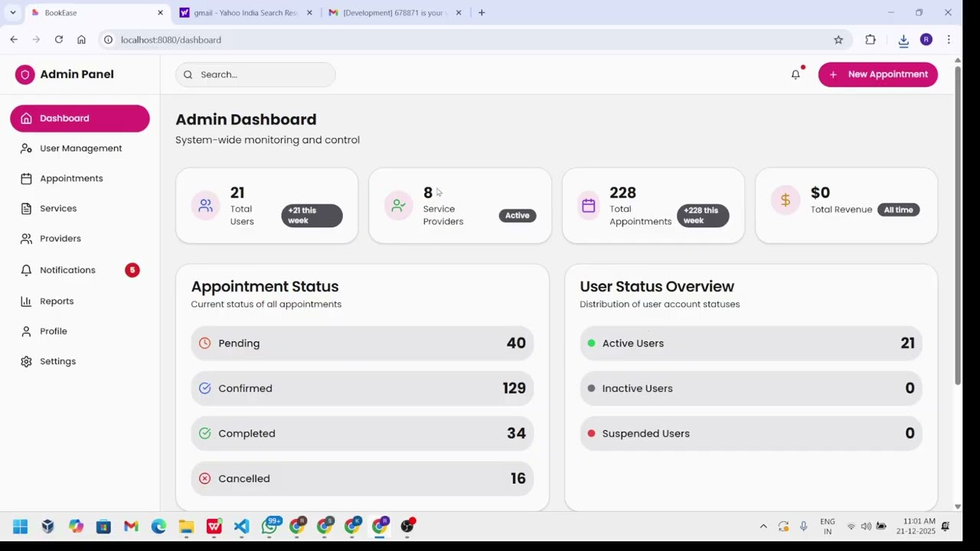Switch to the Yahoo India Search tab
Screen dimensions: 980x551
coord(245,13)
